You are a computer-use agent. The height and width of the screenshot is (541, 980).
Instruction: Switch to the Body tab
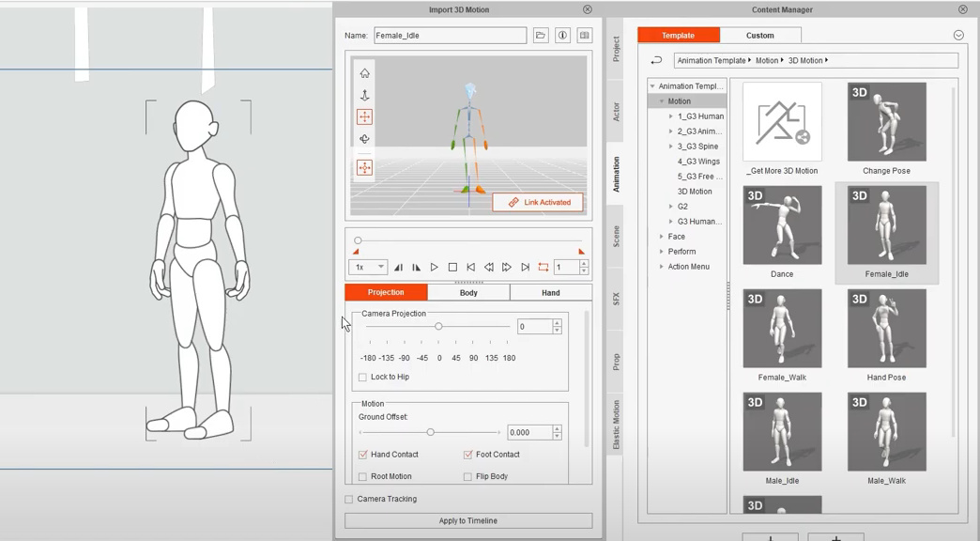click(x=468, y=293)
